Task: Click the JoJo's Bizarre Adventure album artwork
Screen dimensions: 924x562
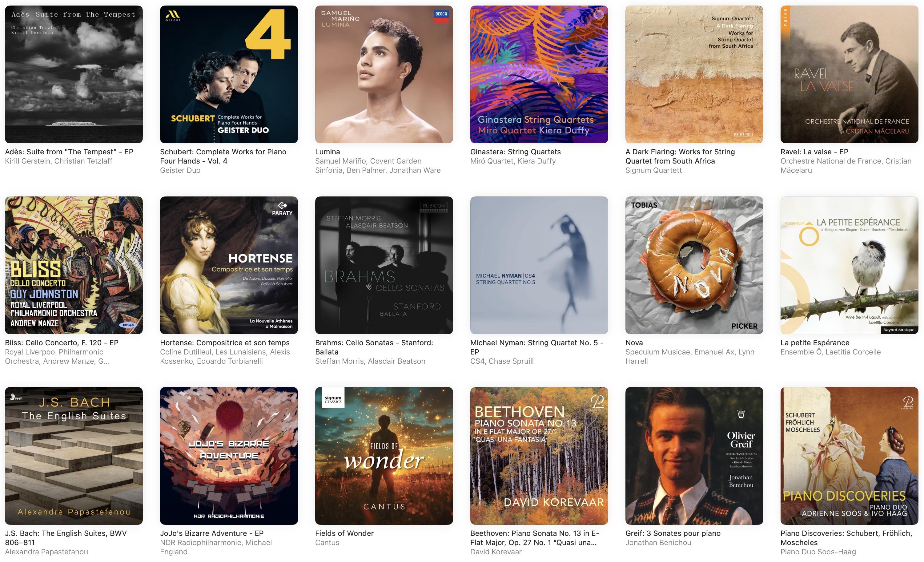Action: coord(229,456)
